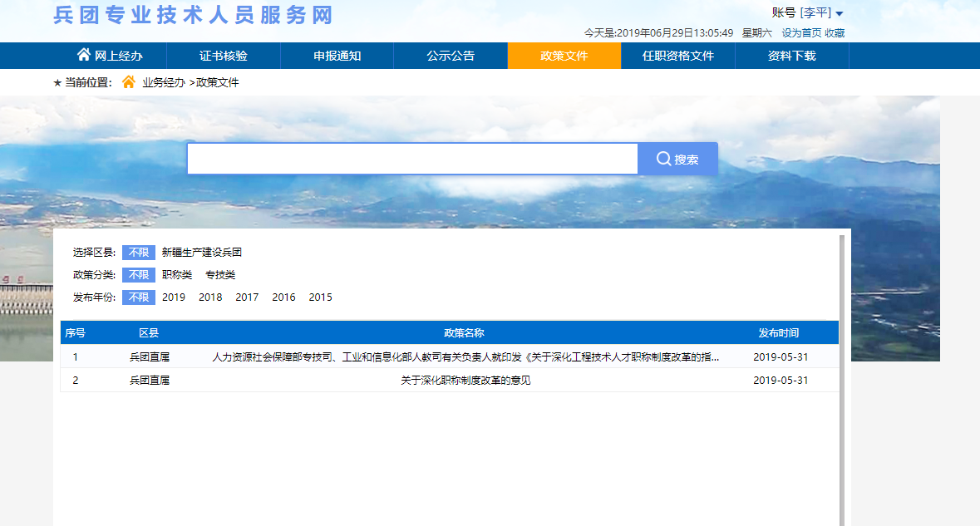Click the vertical scrollbar of results panel
This screenshot has height=526, width=980.
tap(842, 374)
